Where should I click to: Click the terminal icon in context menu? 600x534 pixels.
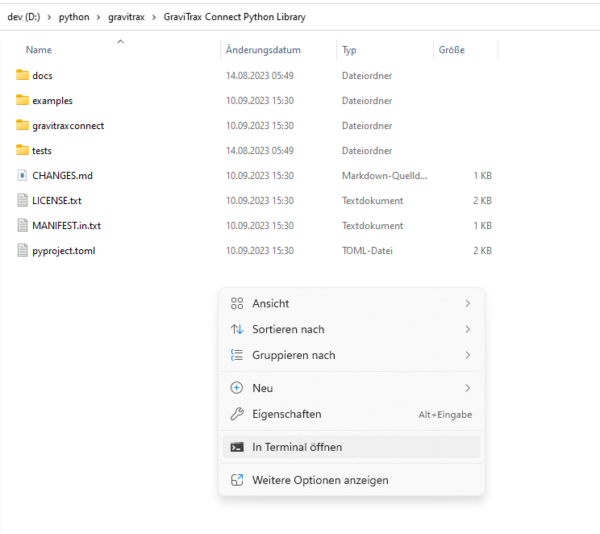point(237,447)
